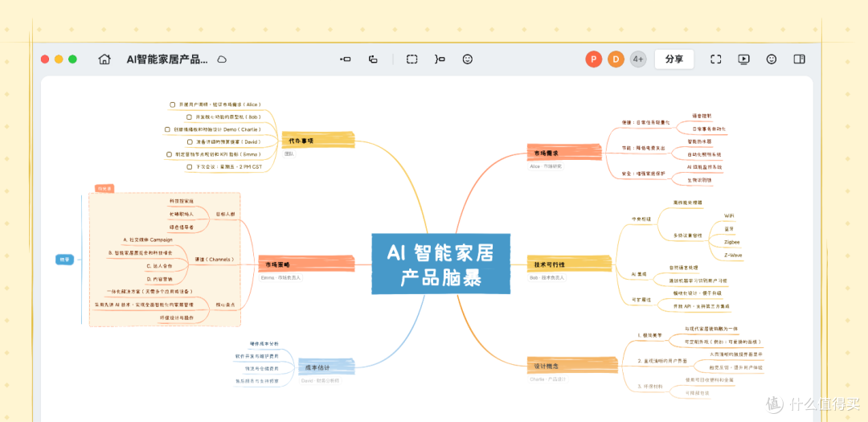Select the 目标人群 subtopic
Screen dimensions: 868x422
(224, 213)
